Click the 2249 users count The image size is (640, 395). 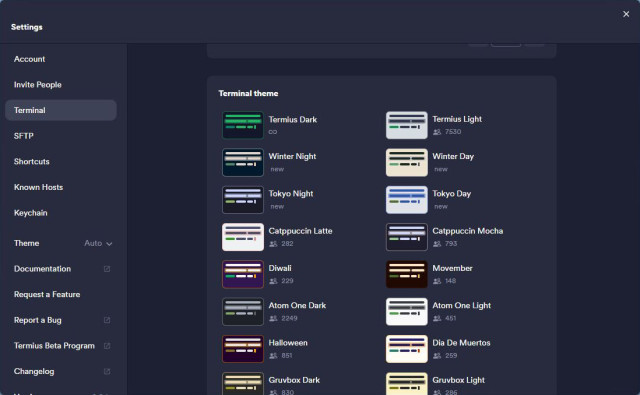(289, 318)
